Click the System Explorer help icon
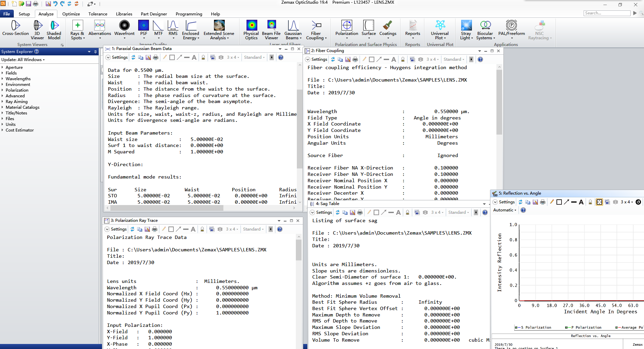 point(37,52)
